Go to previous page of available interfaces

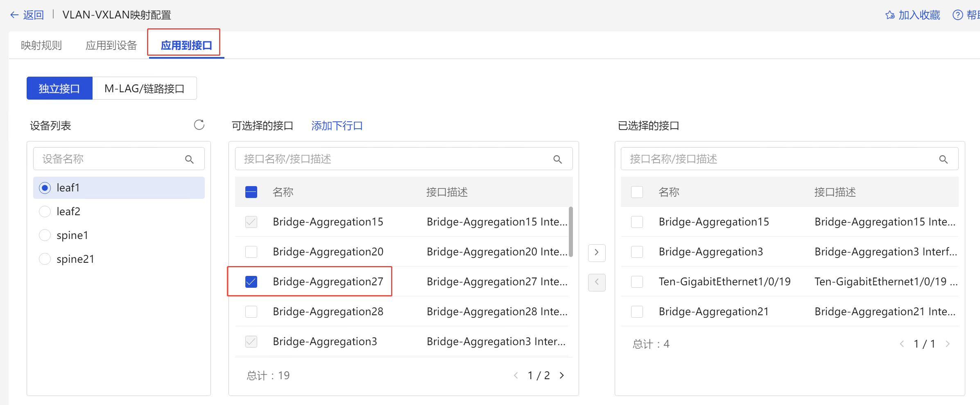click(516, 375)
